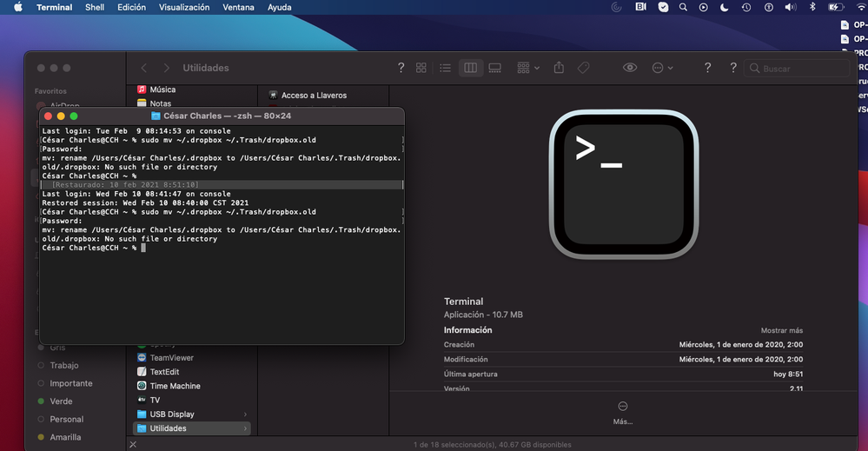Click the Más… button under preview
Viewport: 868px width, 451px height.
[622, 412]
